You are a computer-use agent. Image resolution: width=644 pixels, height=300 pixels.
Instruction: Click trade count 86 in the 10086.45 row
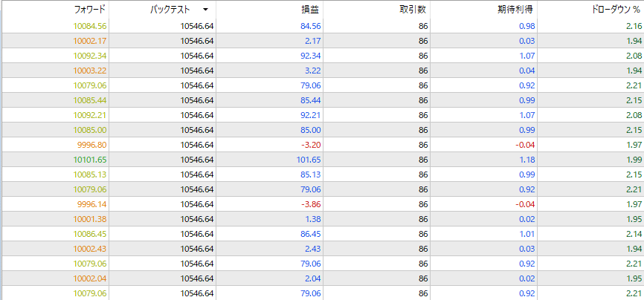point(423,234)
